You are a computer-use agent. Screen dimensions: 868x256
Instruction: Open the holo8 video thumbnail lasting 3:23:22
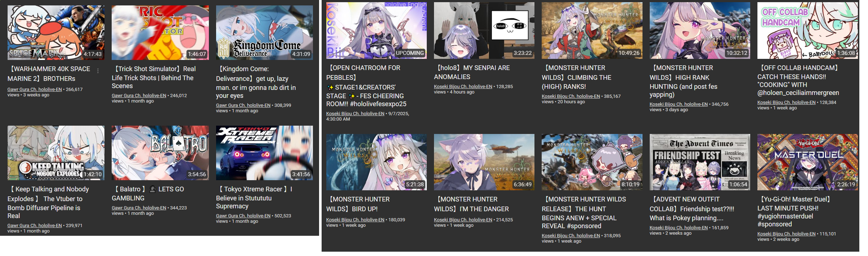pos(484,30)
